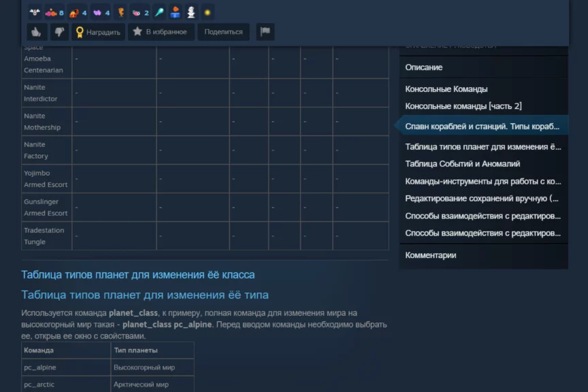This screenshot has height=392, width=588.
Task: Go to Консольные Команды section
Action: [446, 89]
